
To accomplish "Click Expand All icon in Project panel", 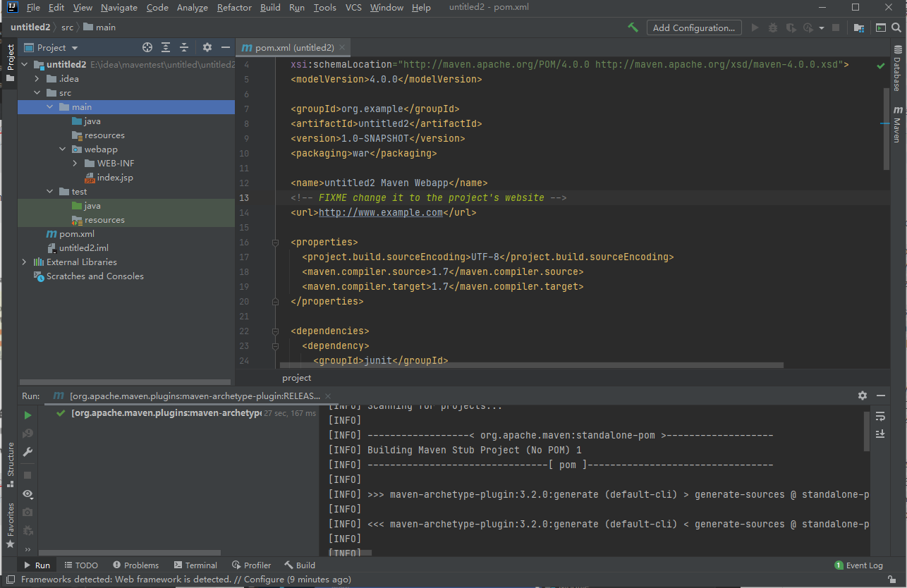I will pos(166,47).
